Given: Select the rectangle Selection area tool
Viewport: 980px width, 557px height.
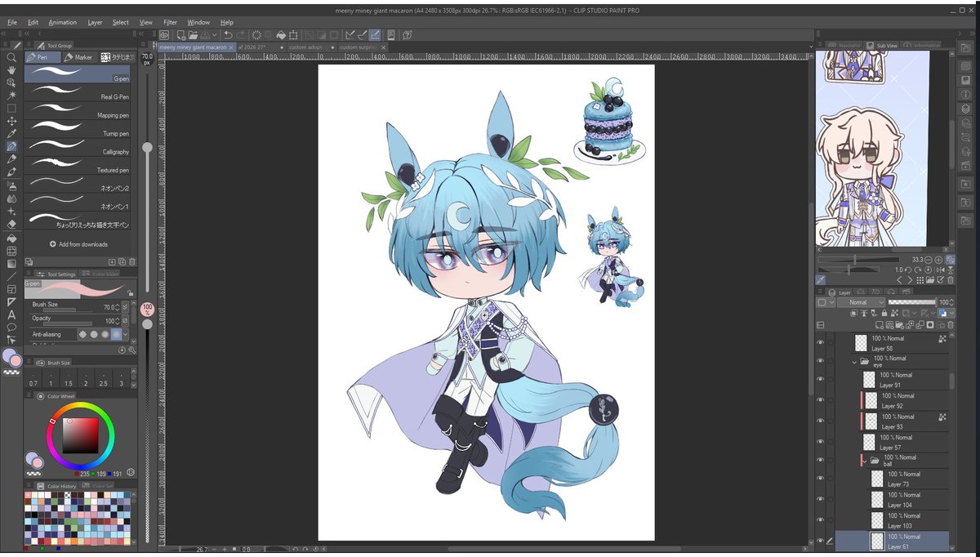Looking at the screenshot, I should [11, 108].
